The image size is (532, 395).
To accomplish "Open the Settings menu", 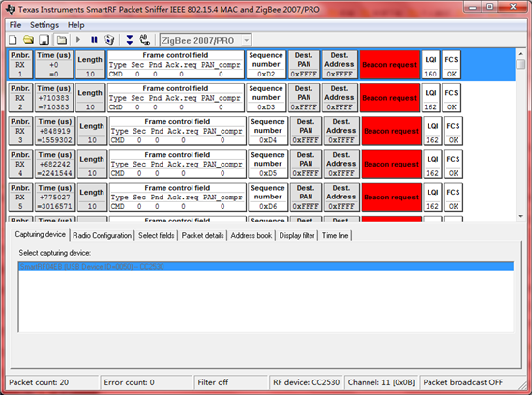I will [x=44, y=25].
